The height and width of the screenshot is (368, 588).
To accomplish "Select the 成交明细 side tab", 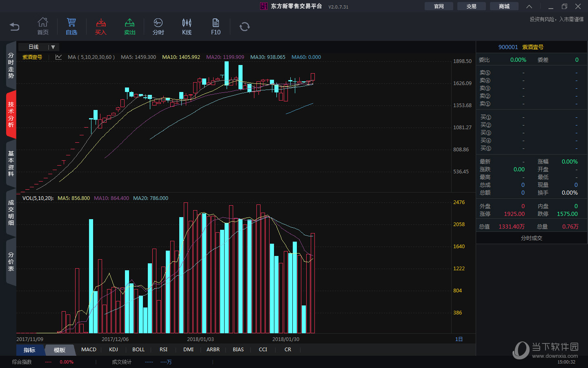I will pyautogui.click(x=11, y=213).
